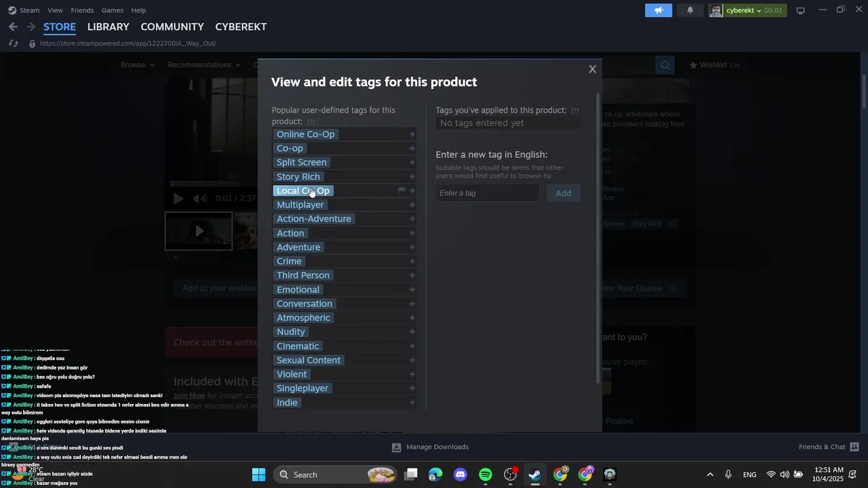Add Third Person tag via plus icon
This screenshot has height=488, width=868.
pos(412,275)
